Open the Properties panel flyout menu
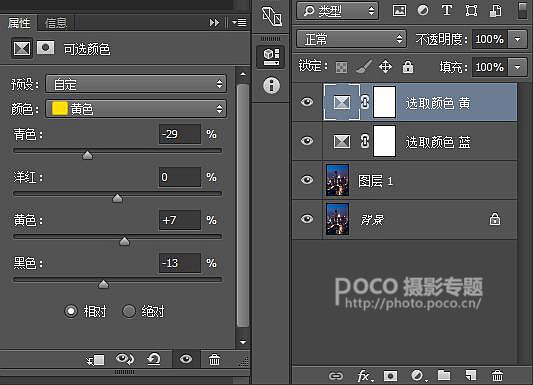Screen dimensions: 533x385 [239, 22]
